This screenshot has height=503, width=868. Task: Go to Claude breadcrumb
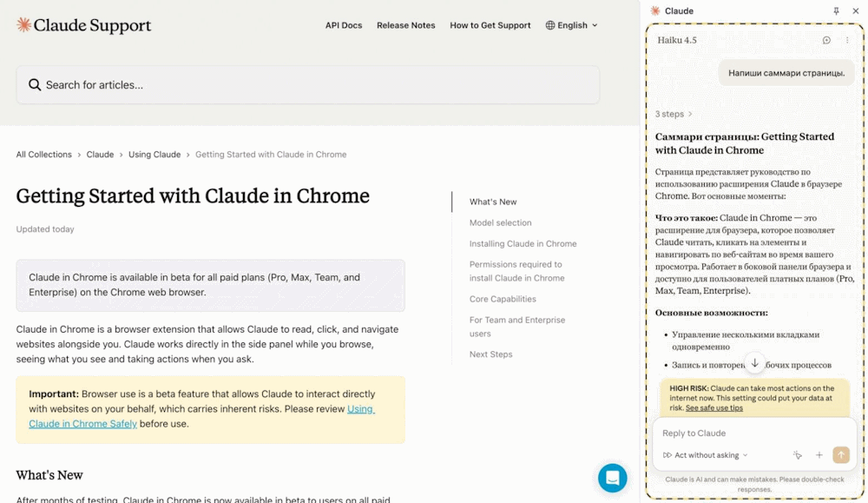coord(100,155)
